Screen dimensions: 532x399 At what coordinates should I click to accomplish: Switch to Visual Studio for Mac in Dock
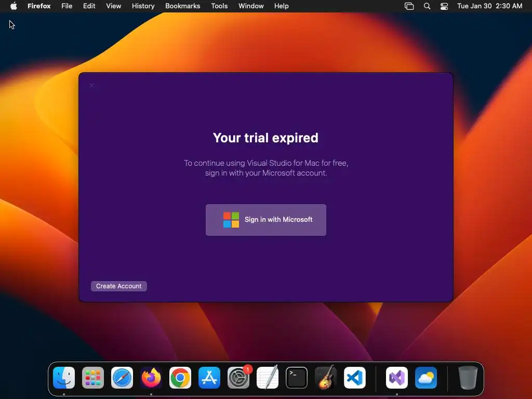[x=397, y=378]
